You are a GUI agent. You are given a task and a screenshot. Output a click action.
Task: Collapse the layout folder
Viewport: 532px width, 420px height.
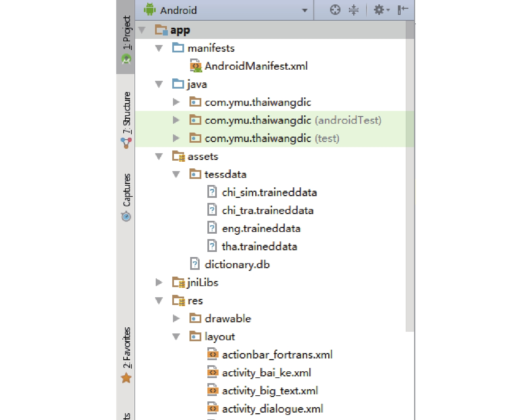tap(176, 336)
